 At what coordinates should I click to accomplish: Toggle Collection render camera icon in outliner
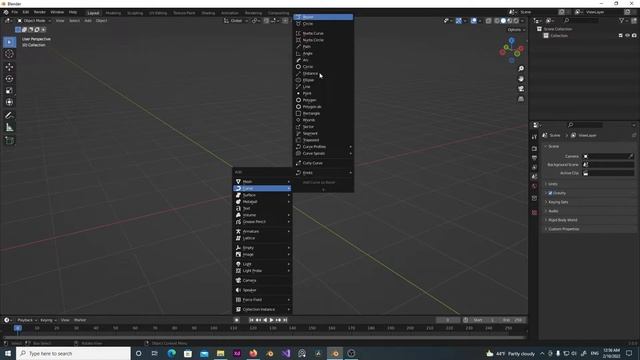[634, 36]
